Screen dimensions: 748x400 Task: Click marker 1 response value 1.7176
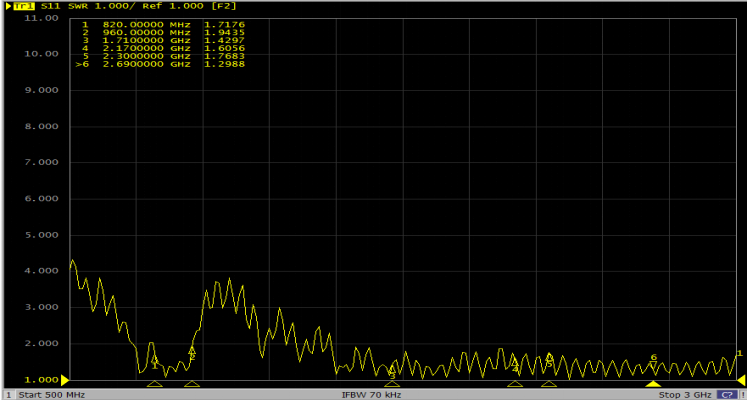pyautogui.click(x=224, y=24)
